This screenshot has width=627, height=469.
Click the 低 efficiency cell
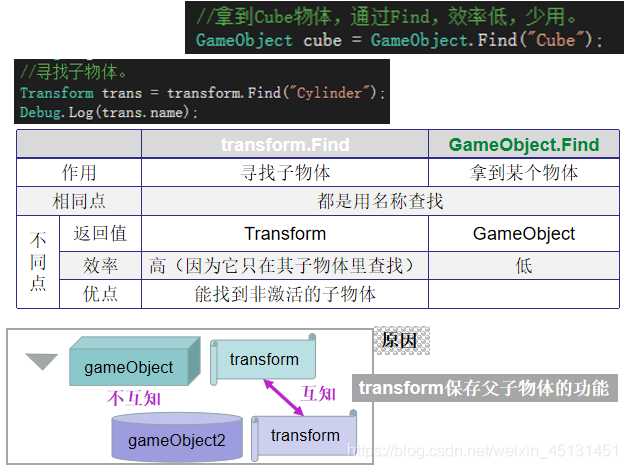click(x=524, y=265)
